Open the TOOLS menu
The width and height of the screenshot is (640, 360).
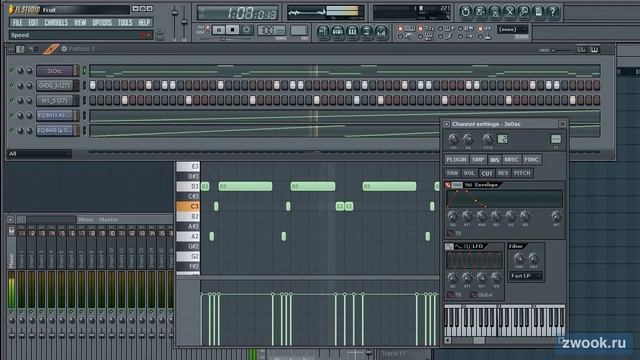(x=125, y=22)
